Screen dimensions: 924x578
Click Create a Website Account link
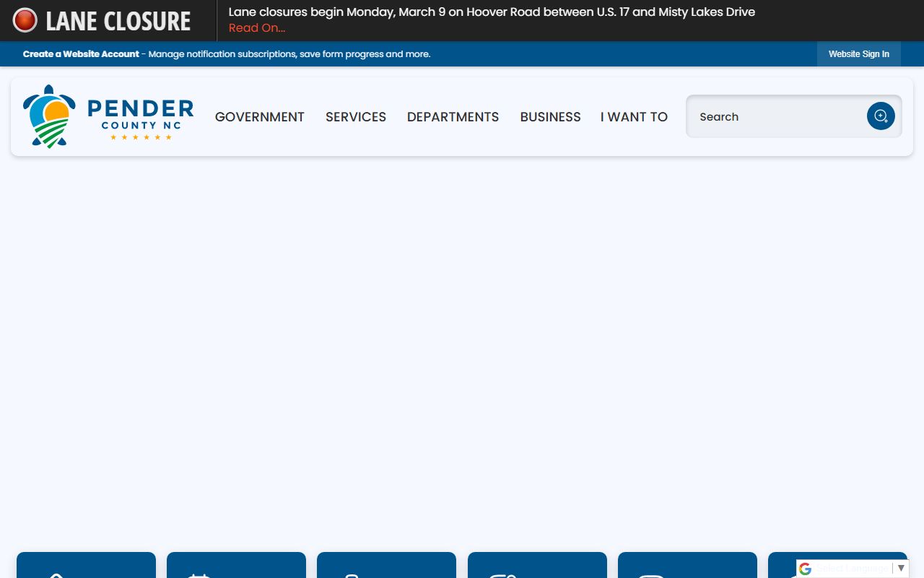81,54
